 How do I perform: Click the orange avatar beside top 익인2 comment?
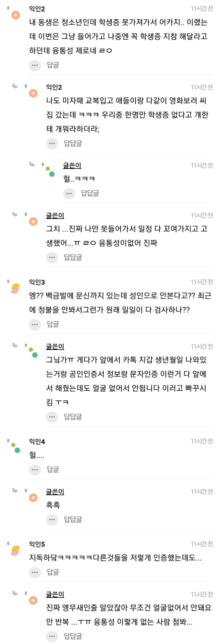point(15,15)
